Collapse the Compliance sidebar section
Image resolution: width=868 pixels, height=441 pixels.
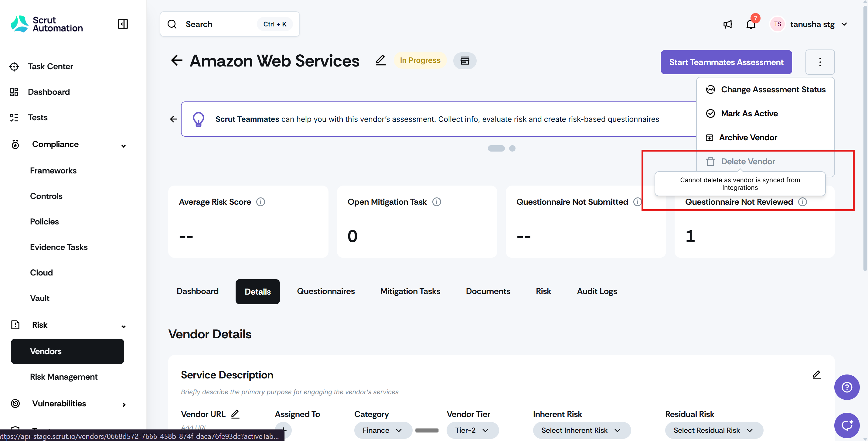point(123,146)
